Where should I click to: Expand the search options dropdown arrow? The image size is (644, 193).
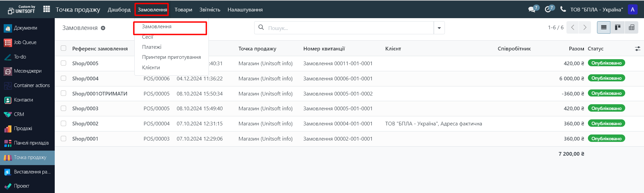pyautogui.click(x=439, y=28)
